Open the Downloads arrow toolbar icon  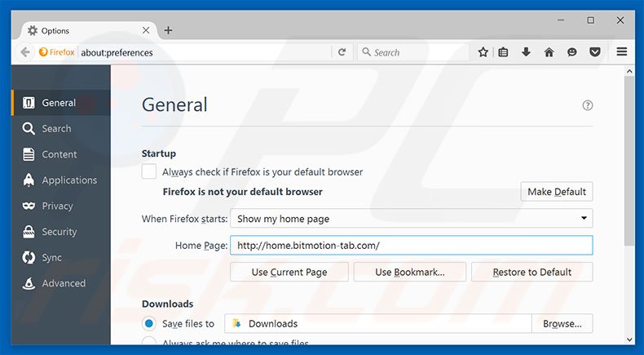(526, 52)
